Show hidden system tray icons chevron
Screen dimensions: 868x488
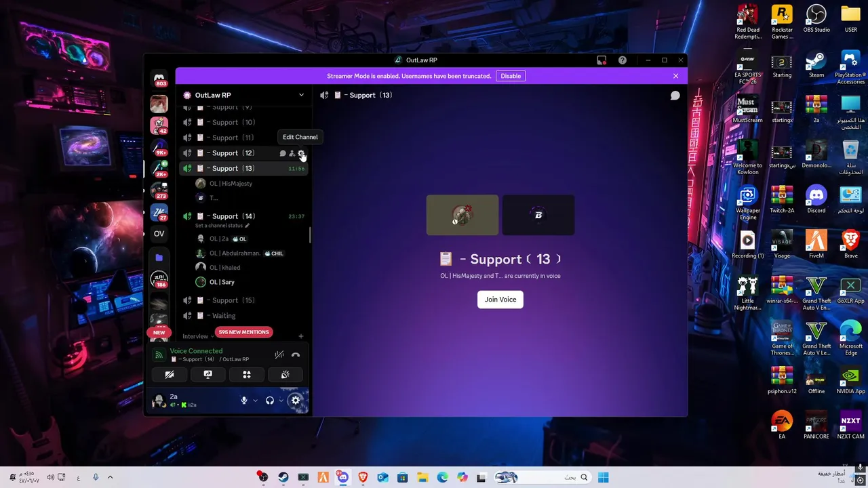pyautogui.click(x=110, y=477)
